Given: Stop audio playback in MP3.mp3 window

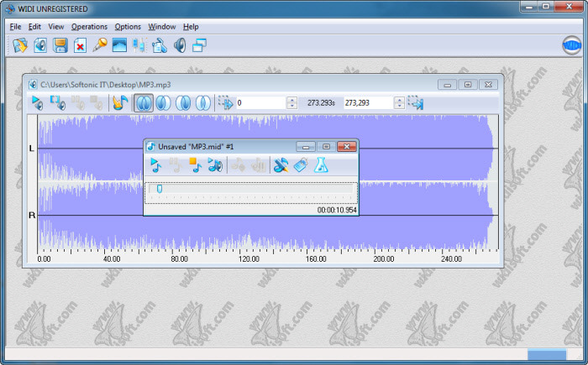Looking at the screenshot, I should click(97, 102).
